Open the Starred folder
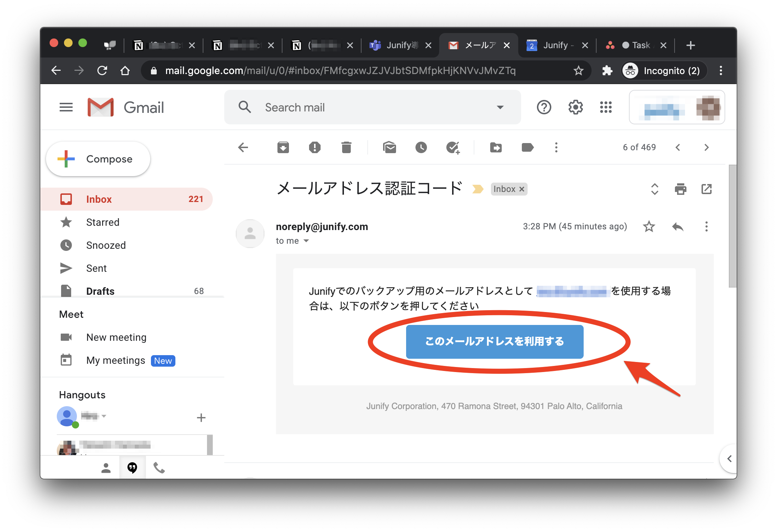Viewport: 777px width, 532px height. point(103,222)
